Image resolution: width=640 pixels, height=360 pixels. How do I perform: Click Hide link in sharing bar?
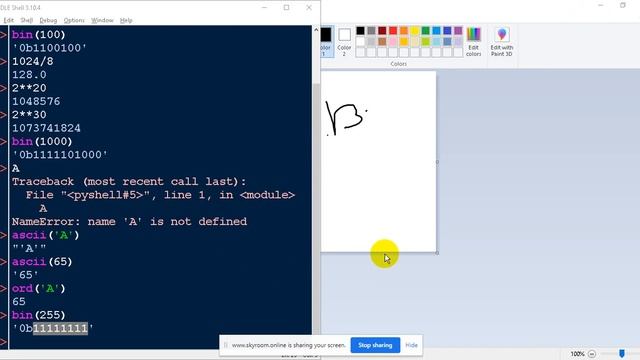click(411, 345)
